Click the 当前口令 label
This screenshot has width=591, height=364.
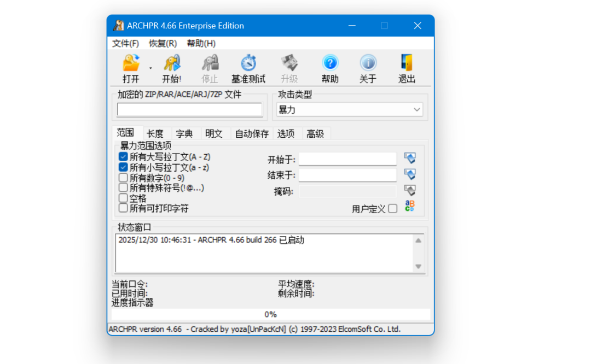pos(130,284)
